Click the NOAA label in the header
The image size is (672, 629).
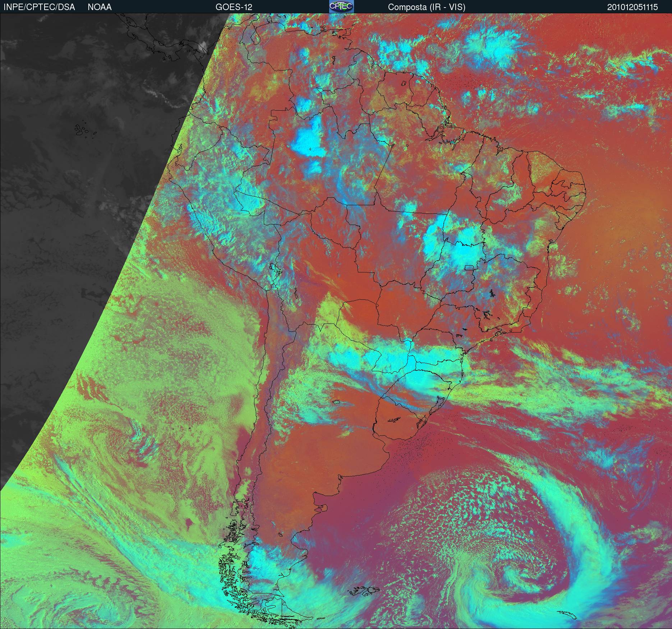pyautogui.click(x=100, y=7)
